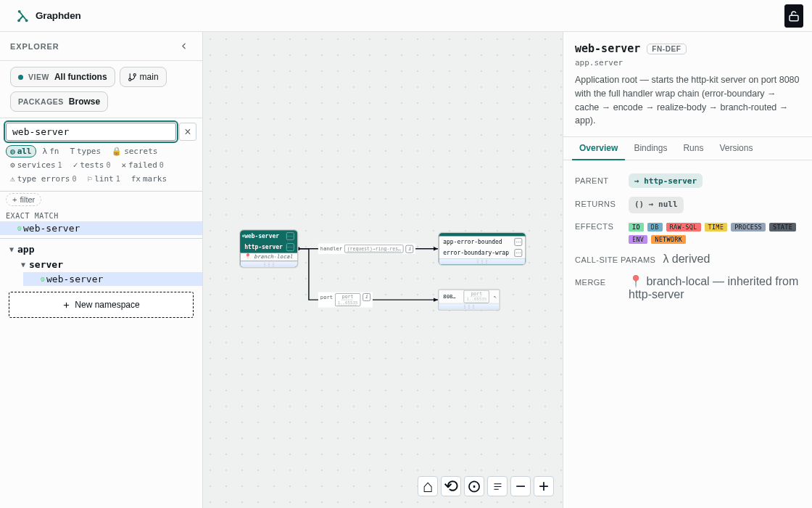812x508 pixels.
Task: Open the main branch selector
Action: pos(143,77)
